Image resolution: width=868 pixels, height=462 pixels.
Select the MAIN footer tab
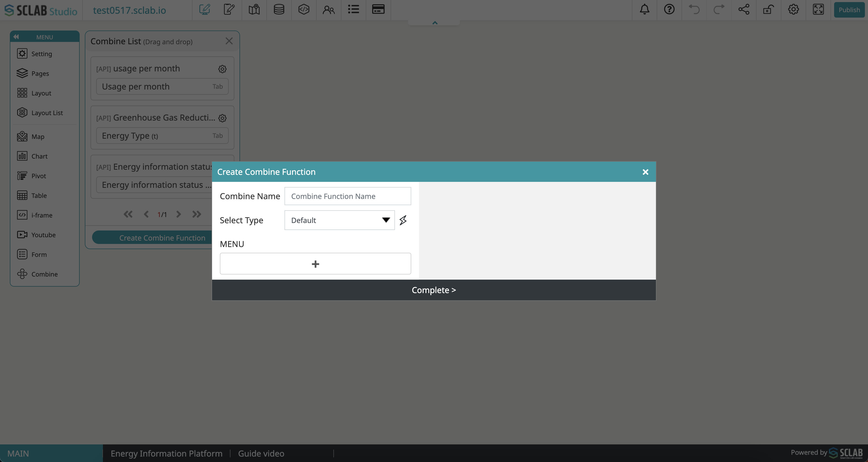[x=51, y=453]
